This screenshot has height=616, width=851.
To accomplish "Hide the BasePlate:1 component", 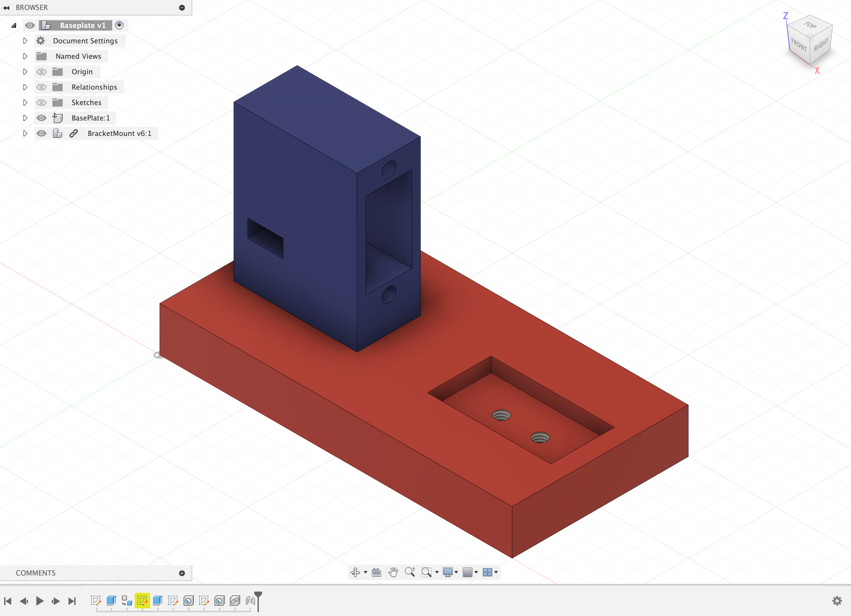I will (41, 118).
